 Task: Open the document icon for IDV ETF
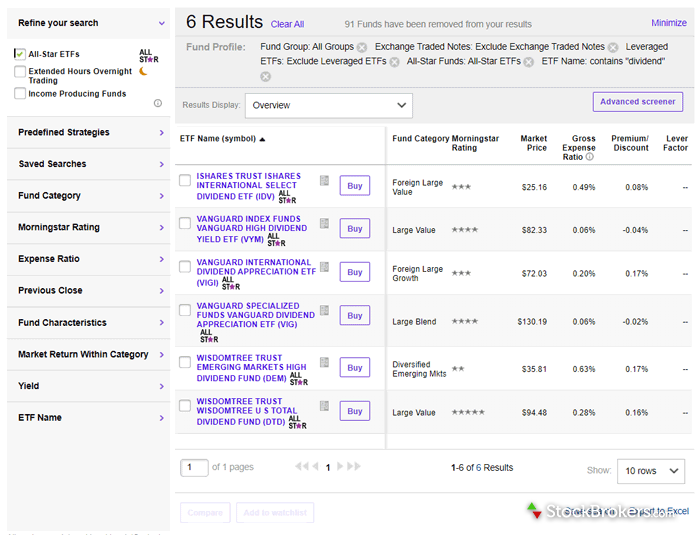point(325,181)
